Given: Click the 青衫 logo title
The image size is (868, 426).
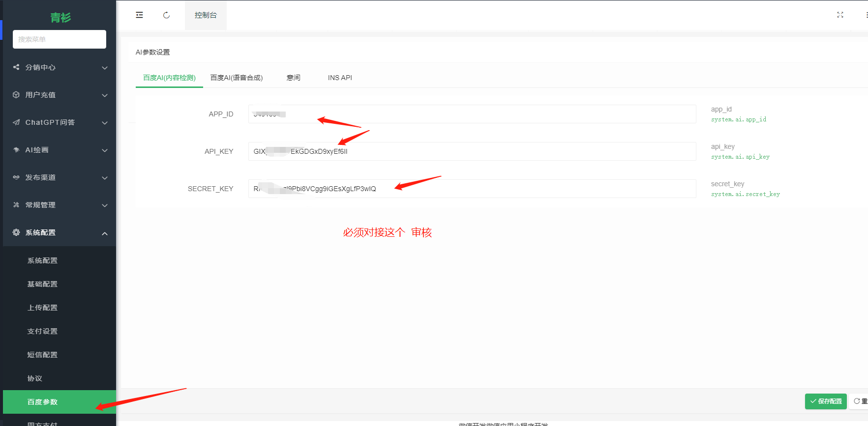Looking at the screenshot, I should coord(60,18).
